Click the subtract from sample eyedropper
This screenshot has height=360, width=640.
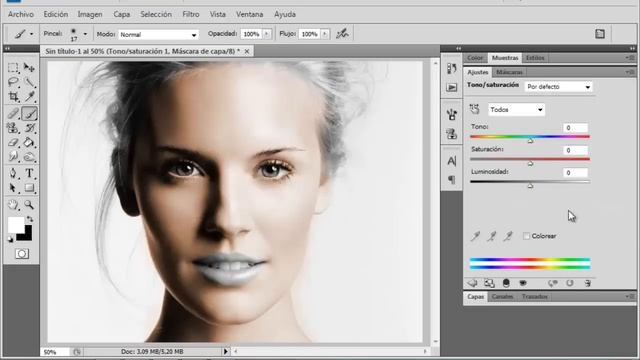[x=508, y=236]
